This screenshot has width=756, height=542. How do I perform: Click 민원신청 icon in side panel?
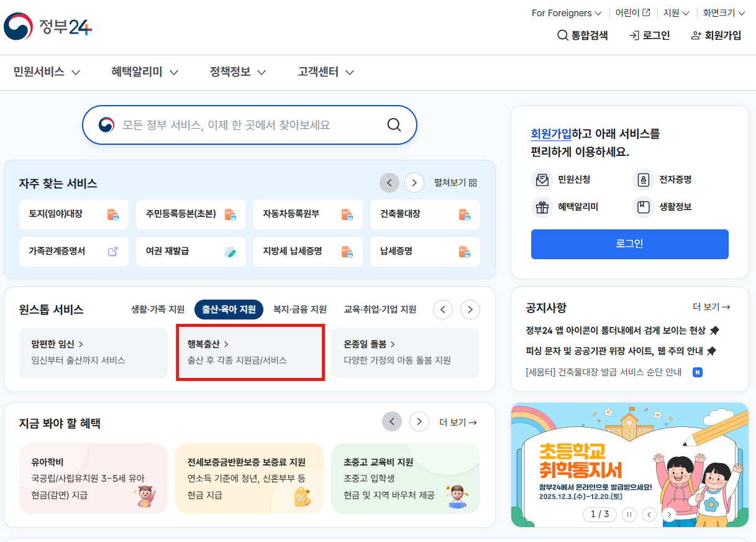pos(542,180)
